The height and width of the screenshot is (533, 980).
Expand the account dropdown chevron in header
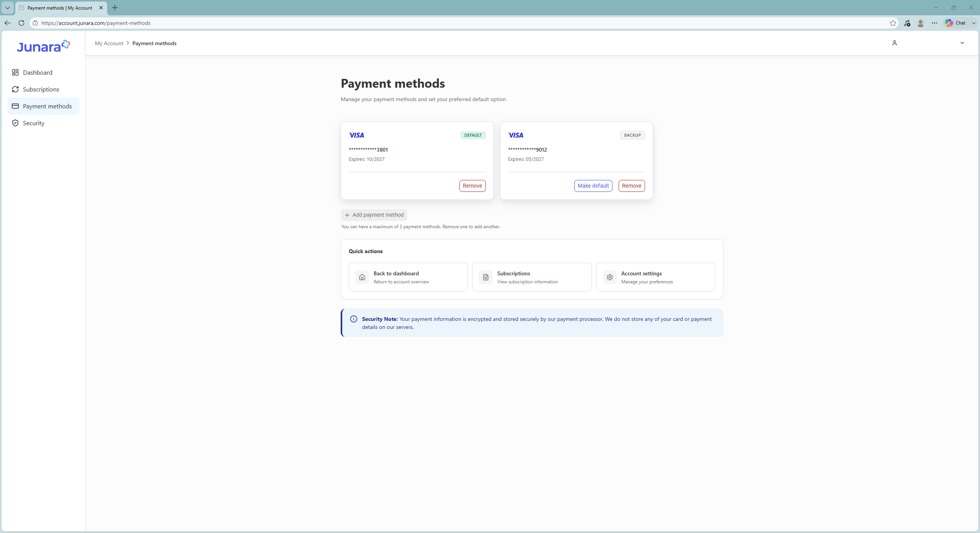pos(962,43)
